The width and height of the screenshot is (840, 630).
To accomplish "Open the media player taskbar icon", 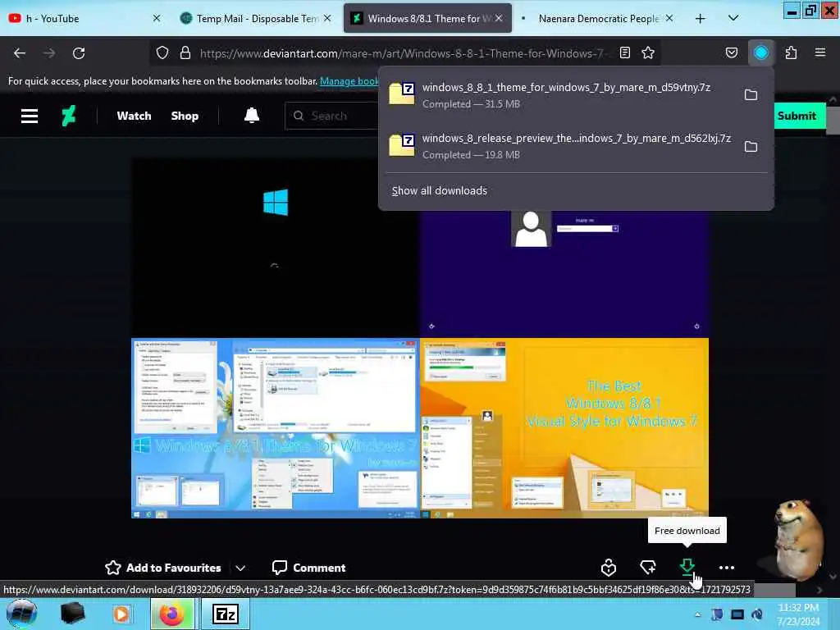I will coord(121,614).
